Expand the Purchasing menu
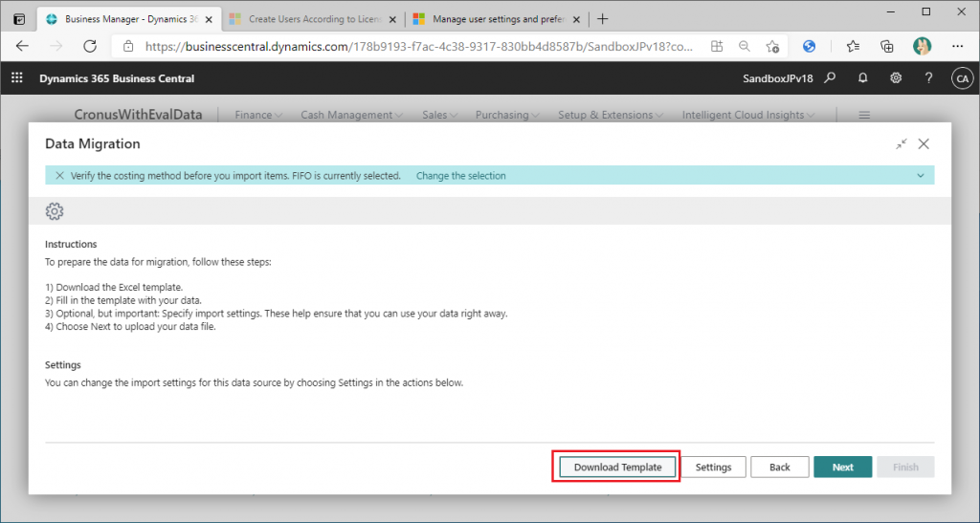 pyautogui.click(x=507, y=115)
